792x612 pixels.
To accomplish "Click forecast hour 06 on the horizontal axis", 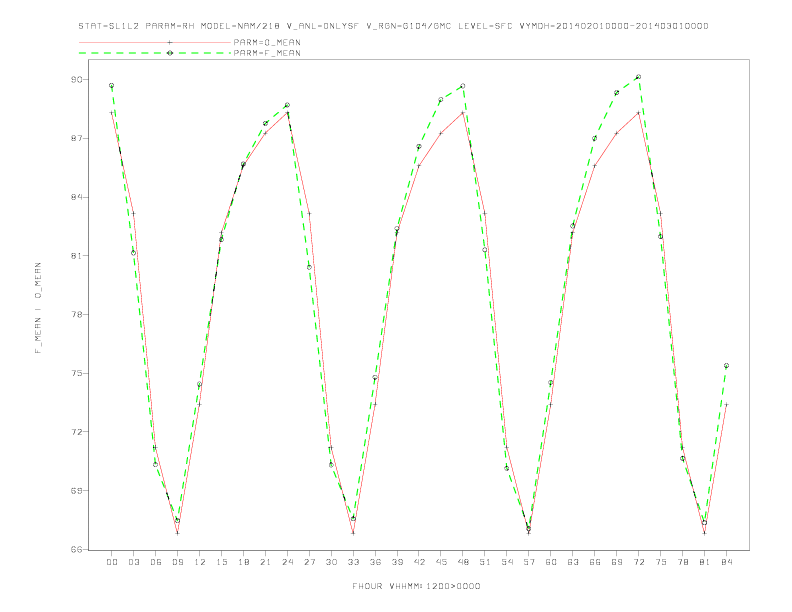I will coord(156,562).
